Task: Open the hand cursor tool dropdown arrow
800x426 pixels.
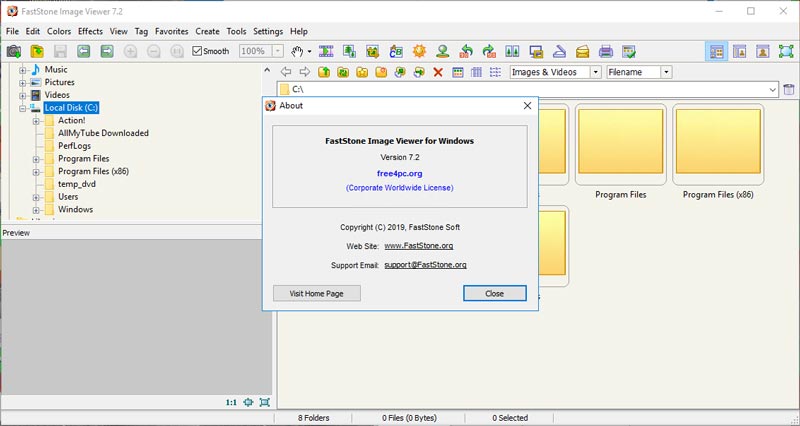Action: tap(309, 52)
